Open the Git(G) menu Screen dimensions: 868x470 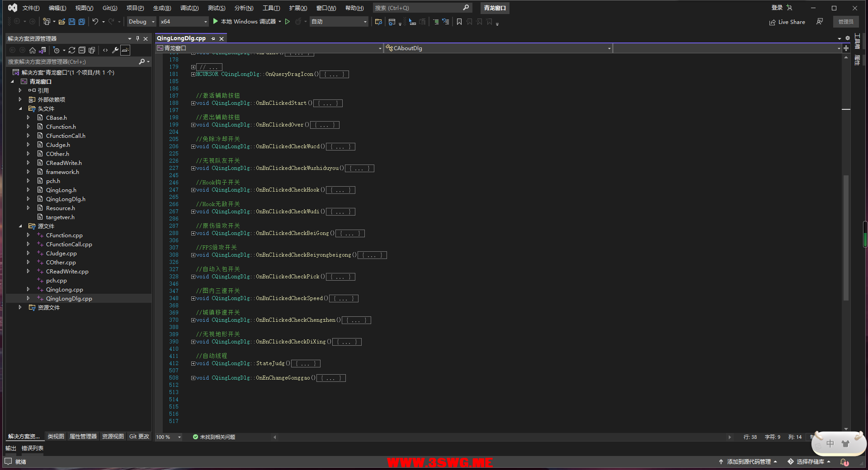110,8
